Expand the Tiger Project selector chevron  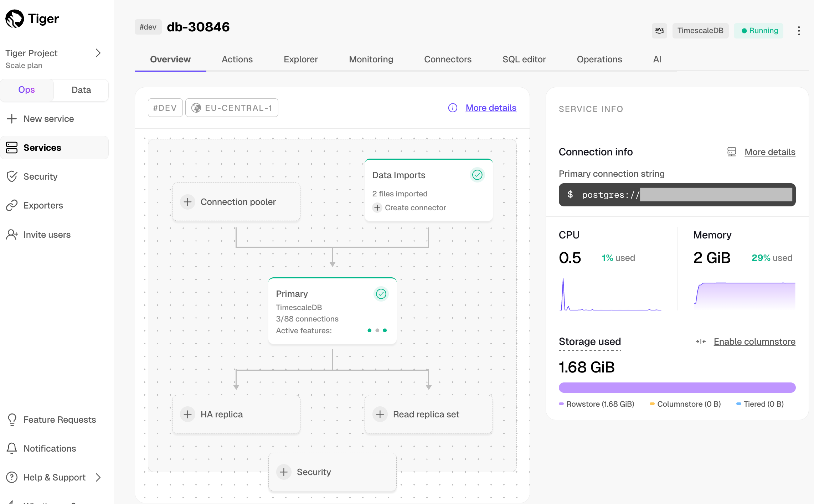(98, 53)
